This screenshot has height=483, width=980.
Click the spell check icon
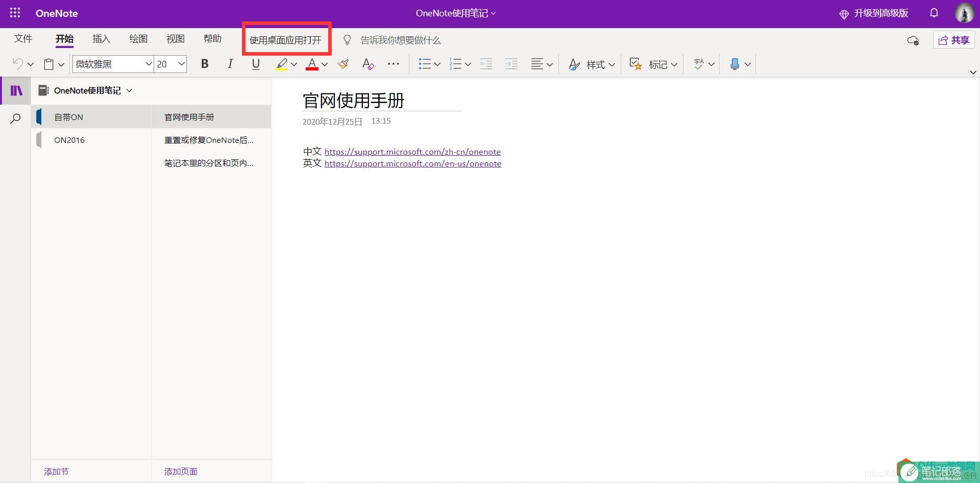(x=699, y=64)
